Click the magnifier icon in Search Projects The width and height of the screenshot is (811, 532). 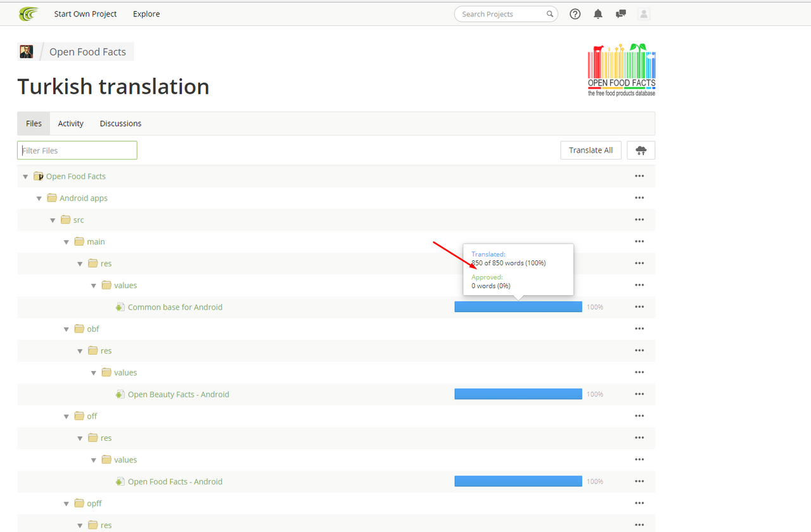(x=550, y=14)
